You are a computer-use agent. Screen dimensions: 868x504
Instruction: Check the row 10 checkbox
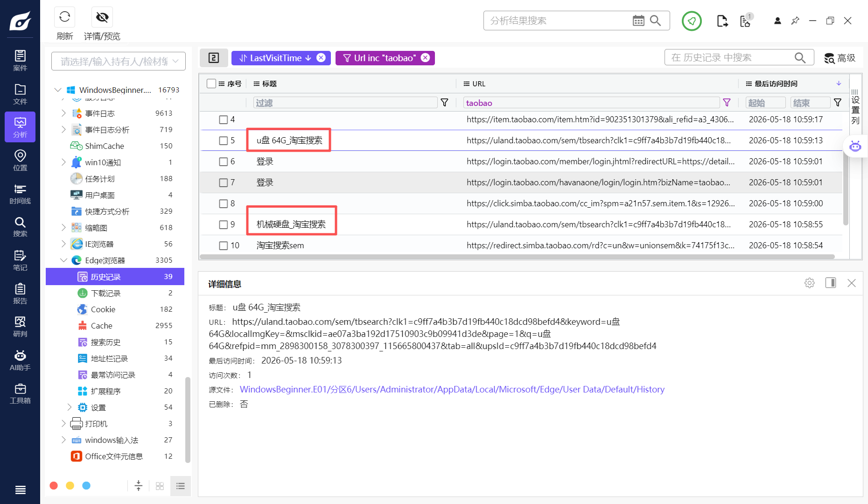(x=224, y=245)
